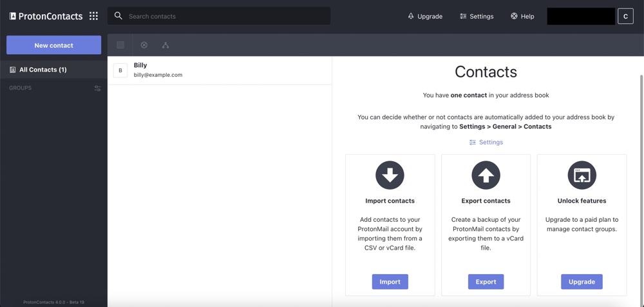Open the groups management sliders icon
Screen dimensions: 644x307
click(97, 88)
